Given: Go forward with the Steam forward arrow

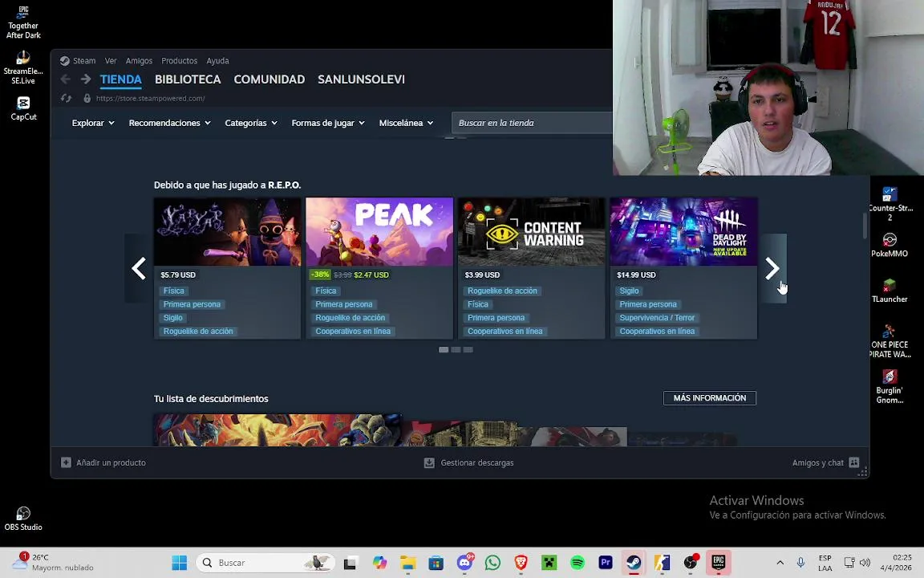Looking at the screenshot, I should pos(86,79).
